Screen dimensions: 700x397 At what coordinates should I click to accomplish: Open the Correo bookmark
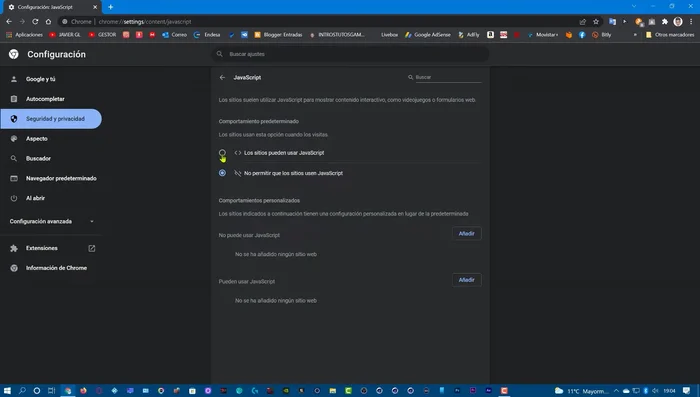(x=175, y=34)
